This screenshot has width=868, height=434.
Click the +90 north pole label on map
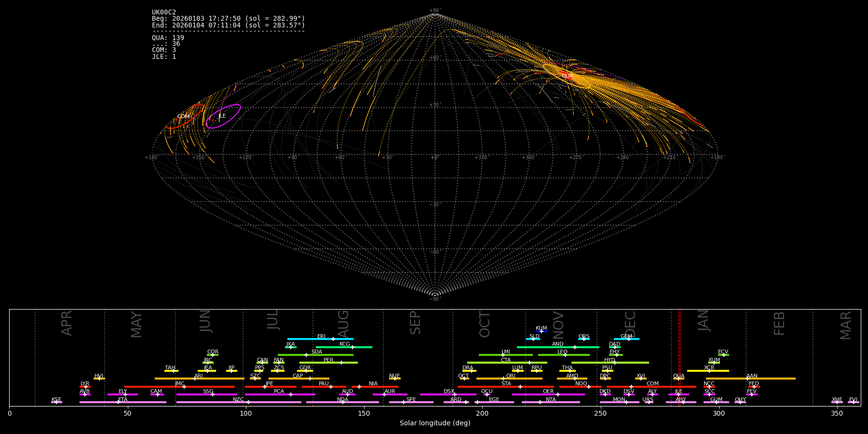tap(434, 11)
